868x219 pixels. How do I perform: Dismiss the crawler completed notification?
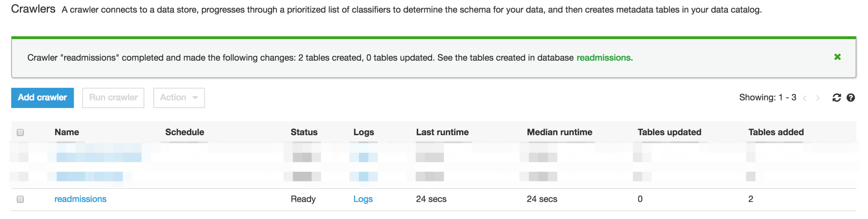(x=837, y=57)
